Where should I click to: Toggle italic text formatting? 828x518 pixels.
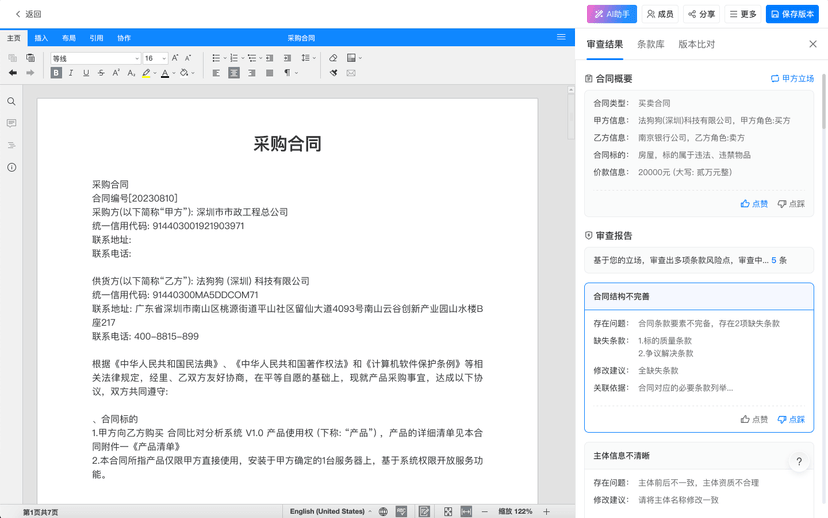pyautogui.click(x=71, y=73)
